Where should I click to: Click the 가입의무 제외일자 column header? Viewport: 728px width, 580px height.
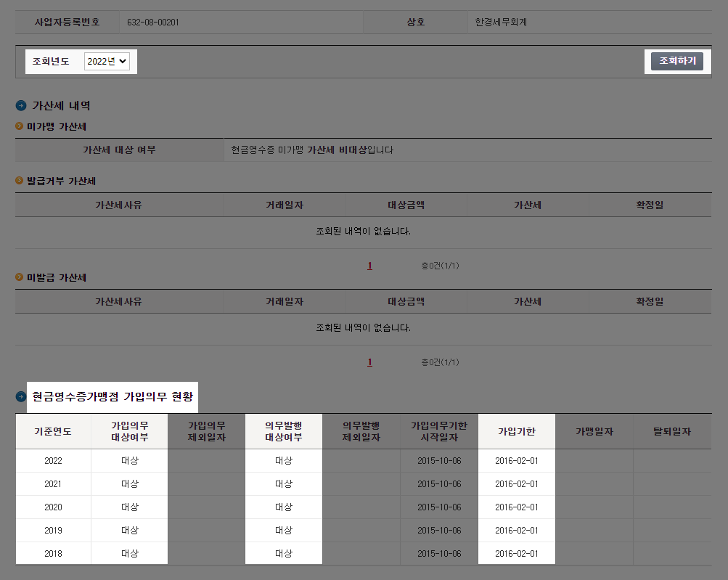(207, 431)
